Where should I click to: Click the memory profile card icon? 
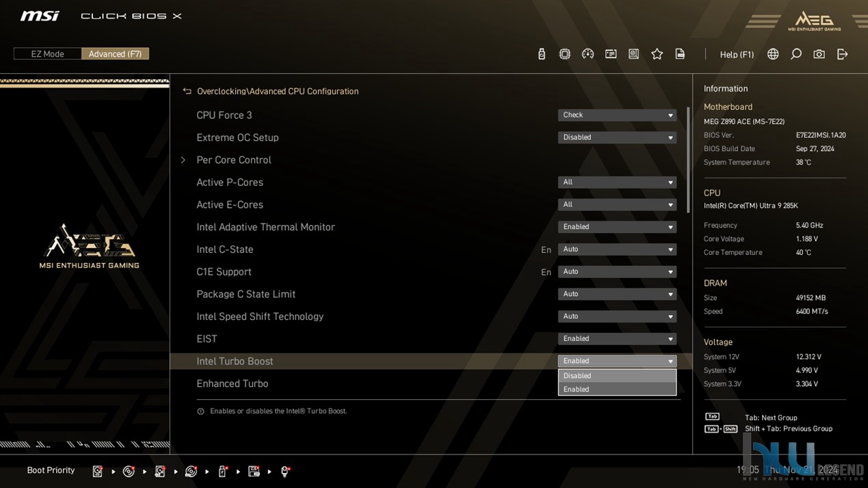[611, 54]
